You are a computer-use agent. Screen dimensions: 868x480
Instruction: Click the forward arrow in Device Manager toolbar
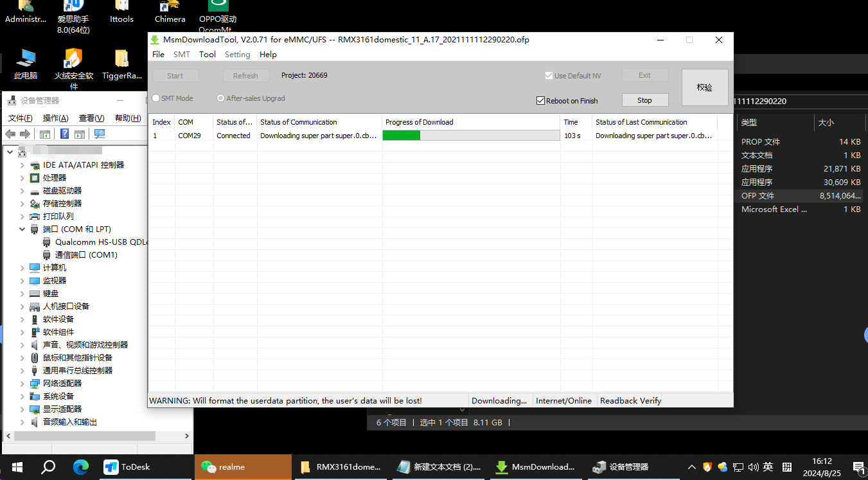(25, 134)
